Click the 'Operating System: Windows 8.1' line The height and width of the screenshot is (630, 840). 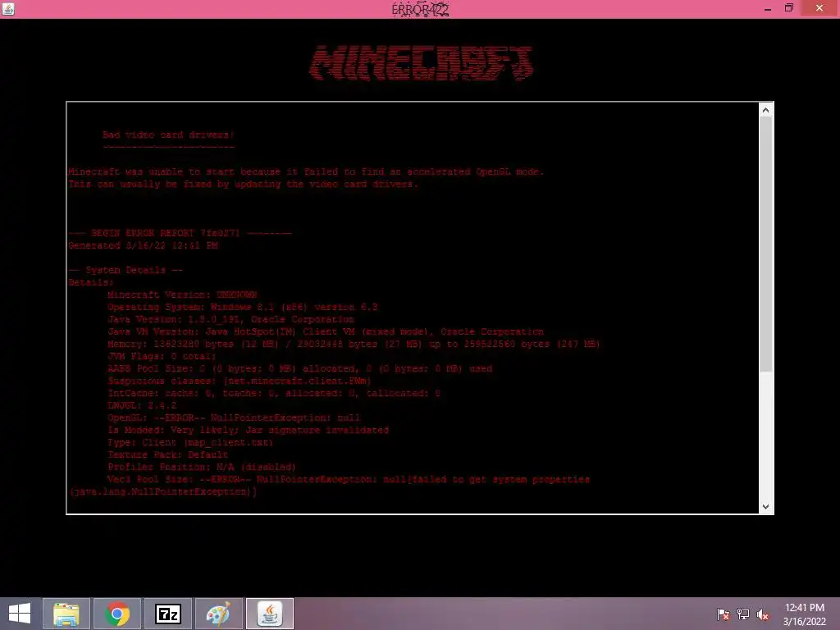point(242,307)
